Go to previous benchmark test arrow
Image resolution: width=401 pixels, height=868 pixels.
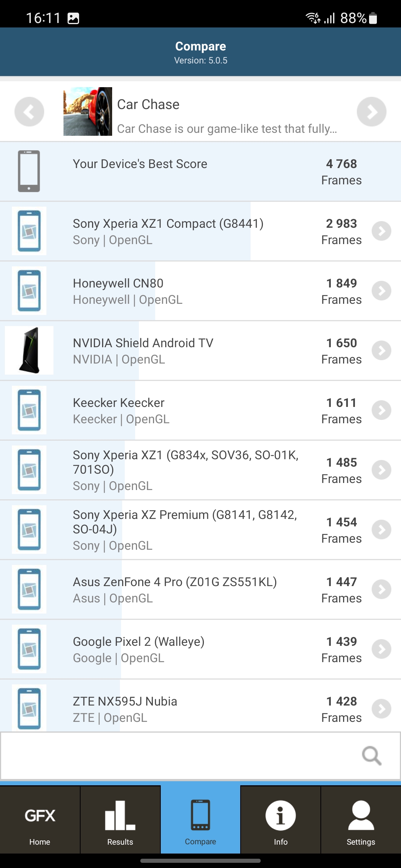pos(29,112)
